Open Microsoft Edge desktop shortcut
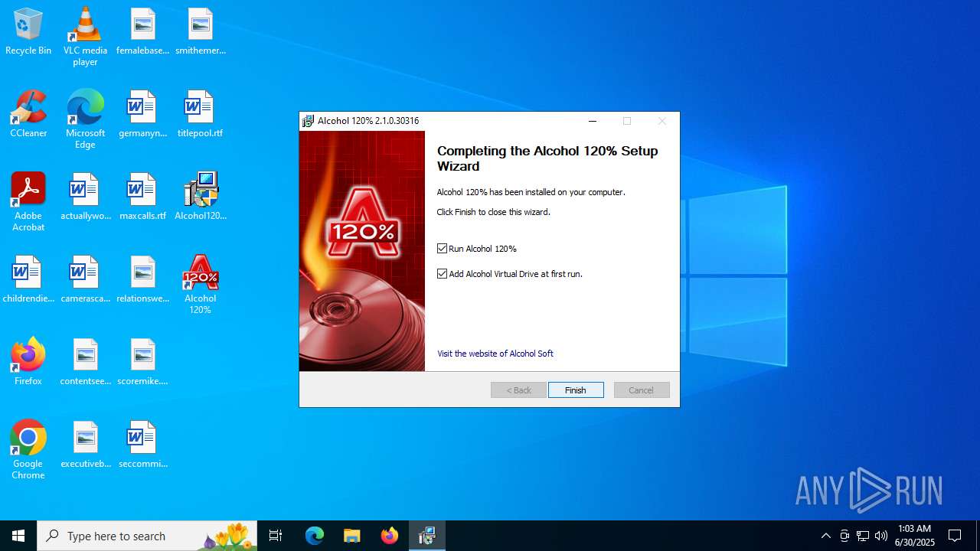Screen dimensions: 980x551 (85, 119)
